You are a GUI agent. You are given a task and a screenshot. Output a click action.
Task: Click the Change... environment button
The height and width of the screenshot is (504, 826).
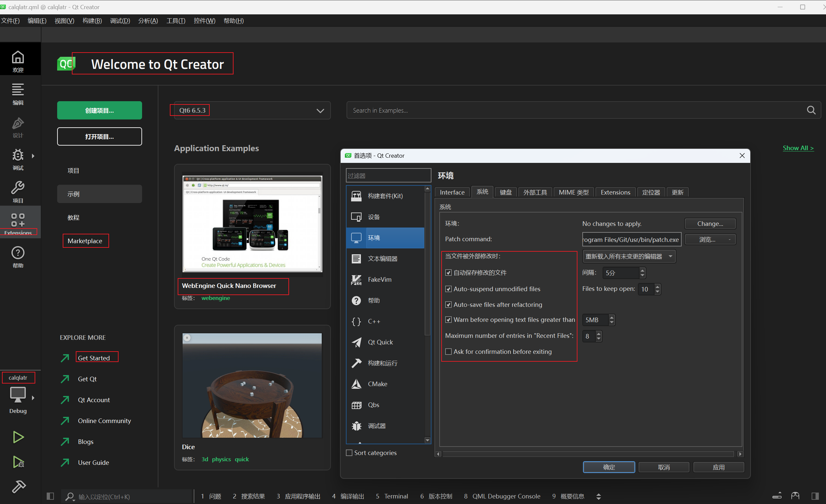710,224
